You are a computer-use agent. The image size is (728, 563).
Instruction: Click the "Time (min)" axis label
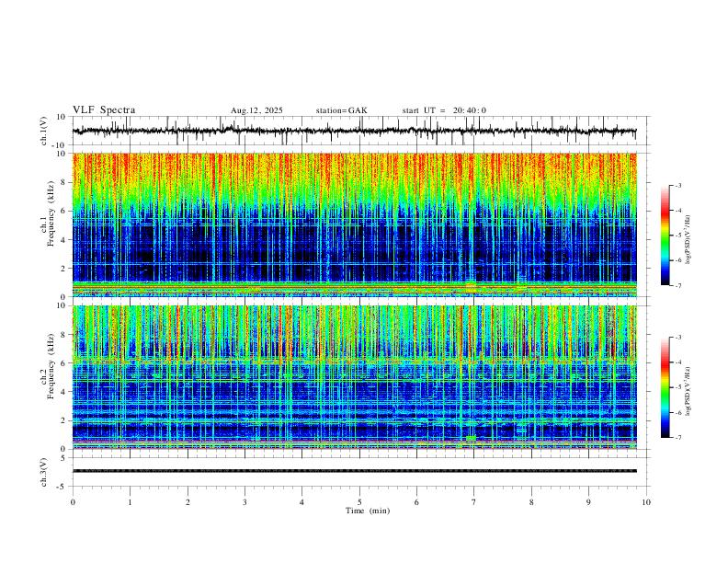point(368,511)
